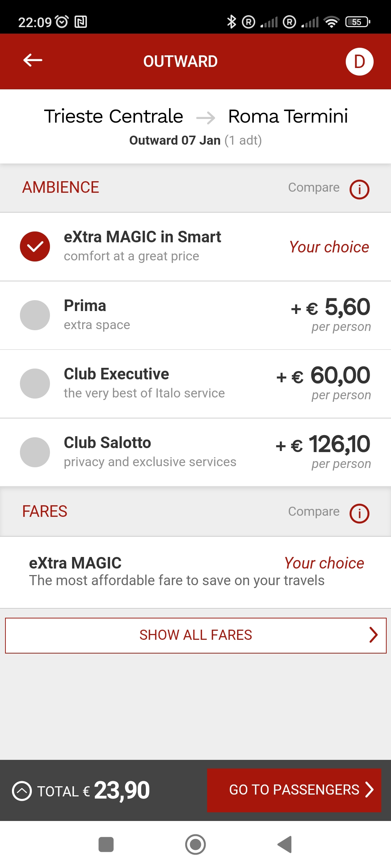
Task: Open the Fares compare info icon
Action: click(359, 513)
